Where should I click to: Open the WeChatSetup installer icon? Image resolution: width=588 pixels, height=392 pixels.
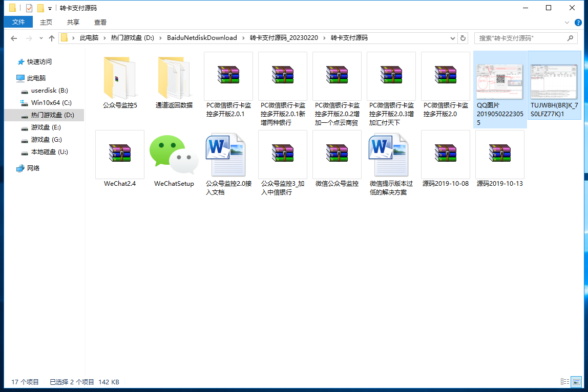[174, 155]
